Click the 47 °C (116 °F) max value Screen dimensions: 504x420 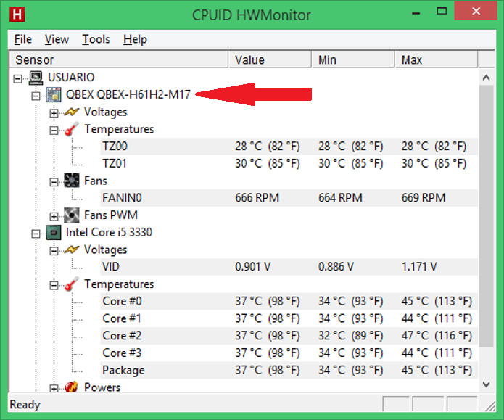(437, 335)
